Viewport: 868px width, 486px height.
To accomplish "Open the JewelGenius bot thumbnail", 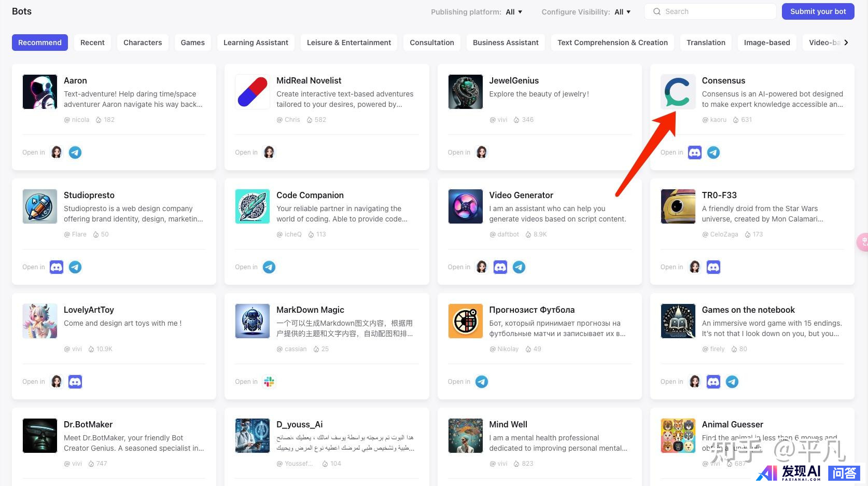I will (465, 92).
